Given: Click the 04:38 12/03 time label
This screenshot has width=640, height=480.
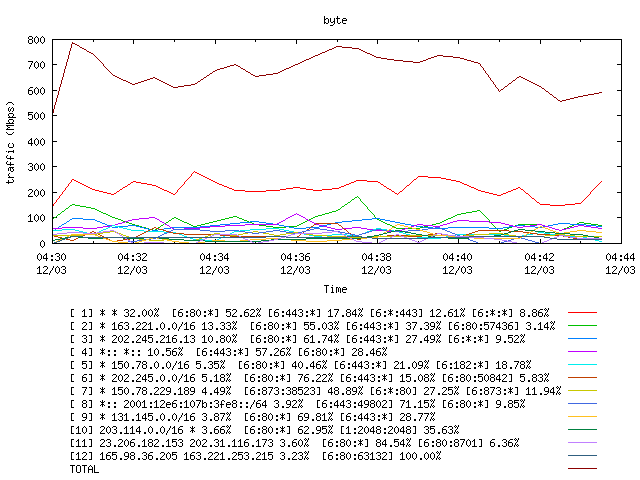Looking at the screenshot, I should (x=376, y=264).
